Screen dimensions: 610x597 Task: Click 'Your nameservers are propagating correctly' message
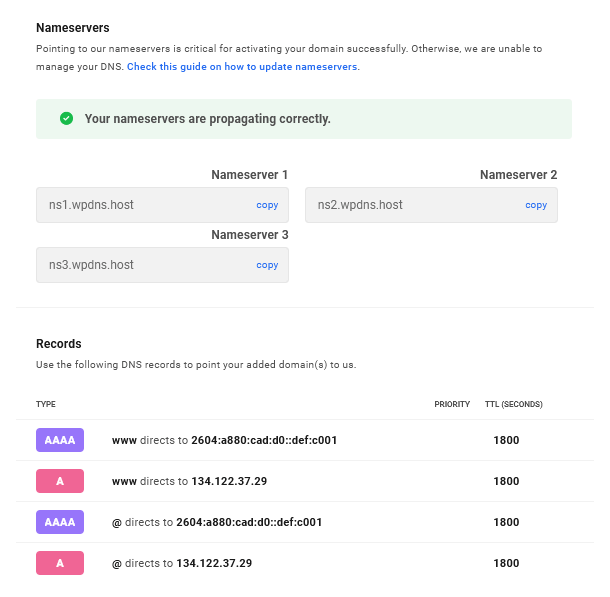point(208,119)
